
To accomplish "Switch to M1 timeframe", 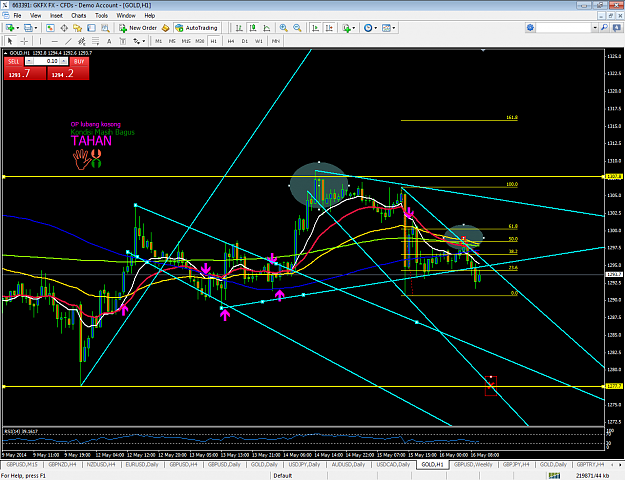I will (159, 41).
